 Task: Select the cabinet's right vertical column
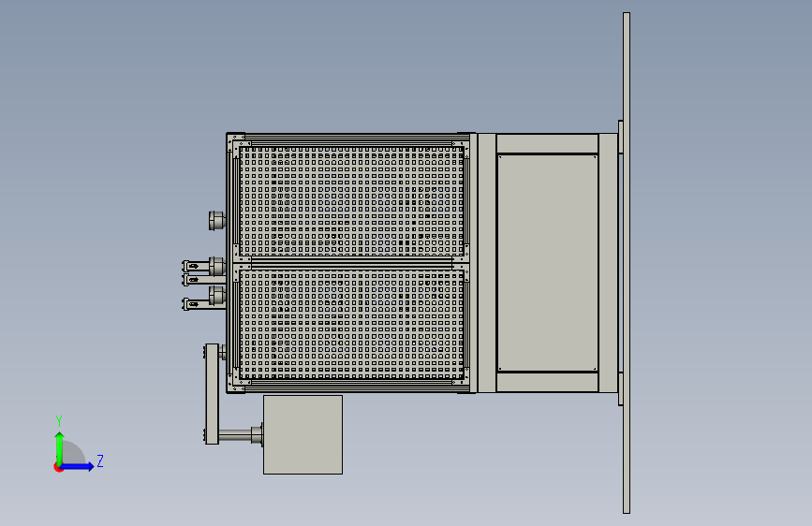click(x=608, y=263)
